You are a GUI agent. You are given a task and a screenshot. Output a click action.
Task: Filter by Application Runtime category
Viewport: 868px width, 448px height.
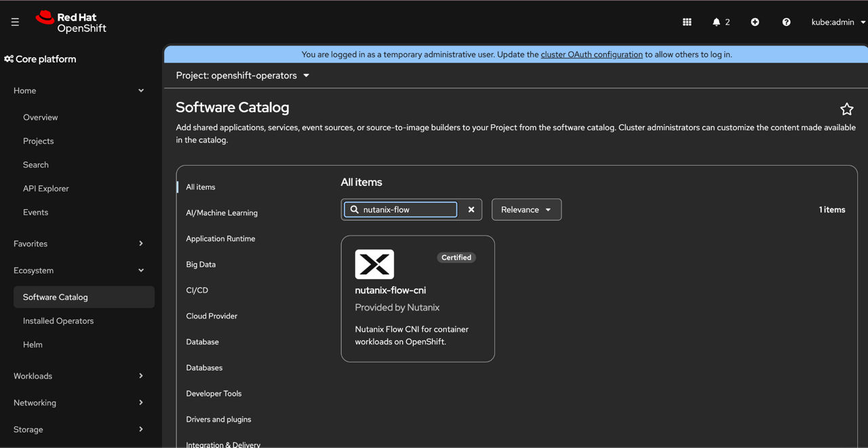tap(220, 239)
